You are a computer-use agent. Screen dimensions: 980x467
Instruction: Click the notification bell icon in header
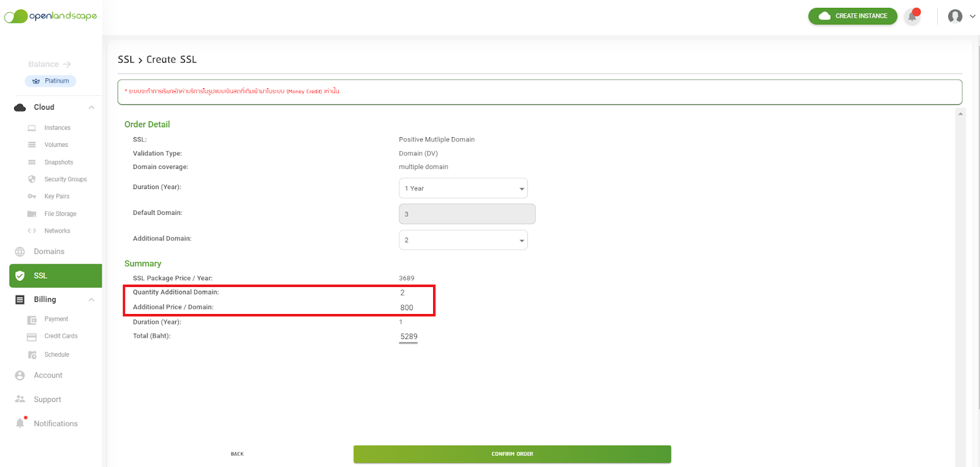pos(912,17)
